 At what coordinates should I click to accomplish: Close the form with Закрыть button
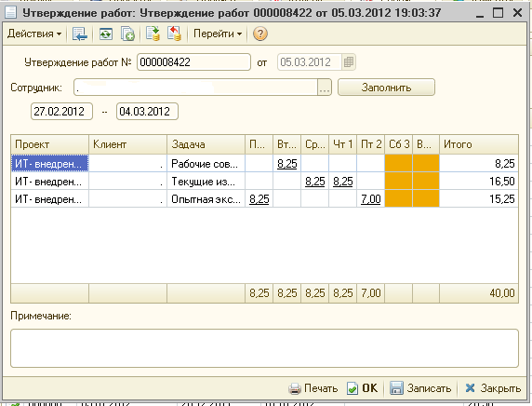pyautogui.click(x=493, y=388)
